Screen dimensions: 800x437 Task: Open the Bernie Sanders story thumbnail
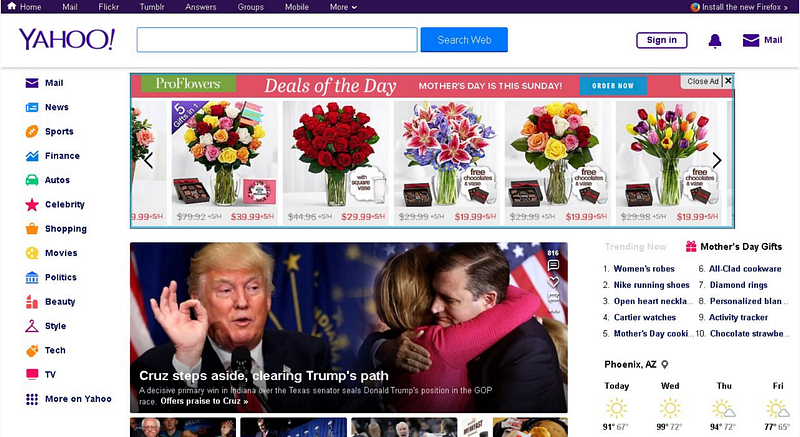click(x=183, y=427)
